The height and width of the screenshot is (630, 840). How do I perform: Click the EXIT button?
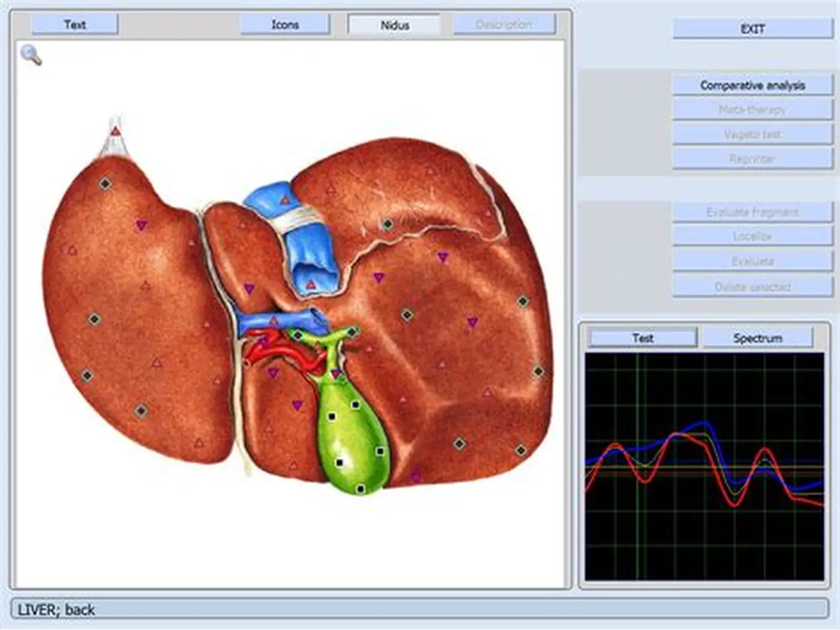pyautogui.click(x=752, y=29)
